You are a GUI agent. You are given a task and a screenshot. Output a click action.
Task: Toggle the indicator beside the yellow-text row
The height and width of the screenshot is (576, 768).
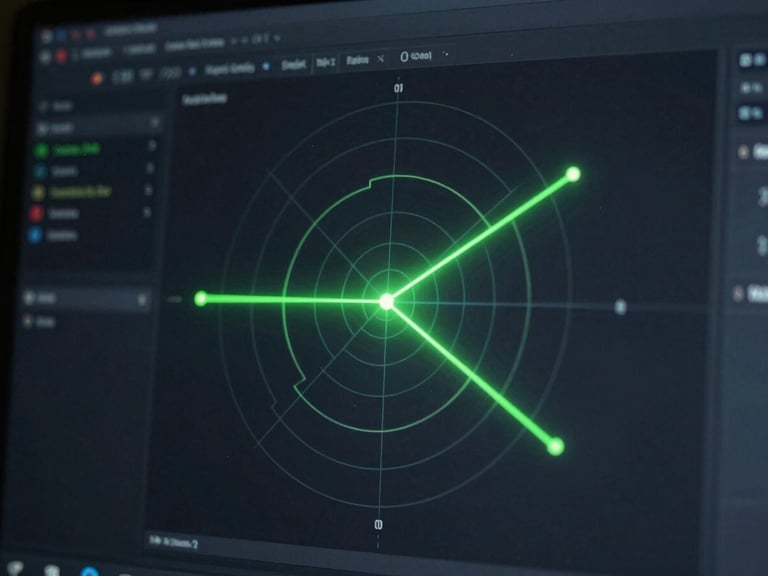pyautogui.click(x=148, y=190)
